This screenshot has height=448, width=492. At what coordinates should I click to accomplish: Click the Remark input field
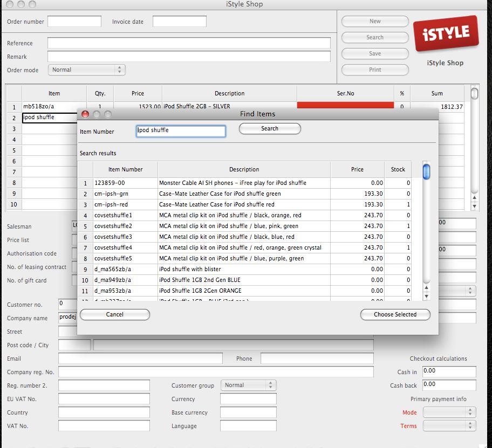[x=189, y=57]
